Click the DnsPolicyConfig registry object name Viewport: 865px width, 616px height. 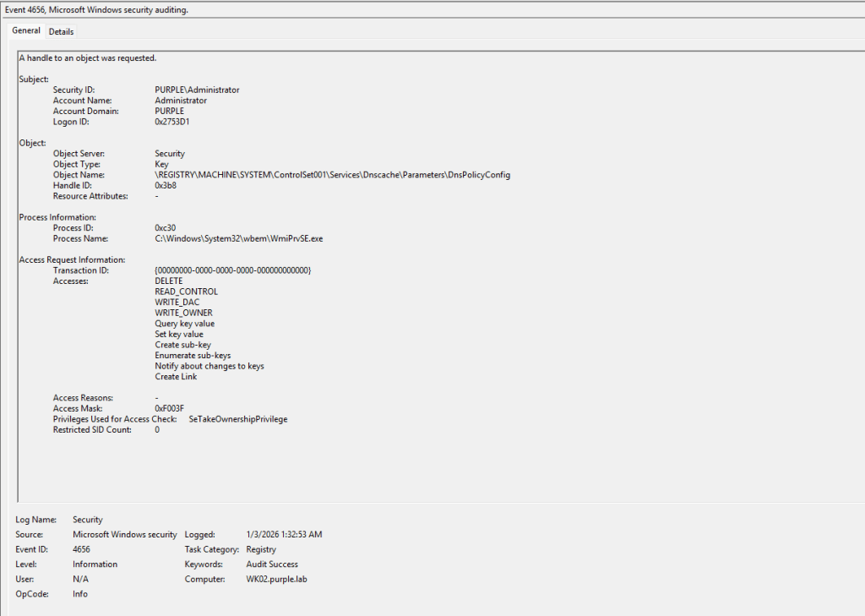[332, 175]
